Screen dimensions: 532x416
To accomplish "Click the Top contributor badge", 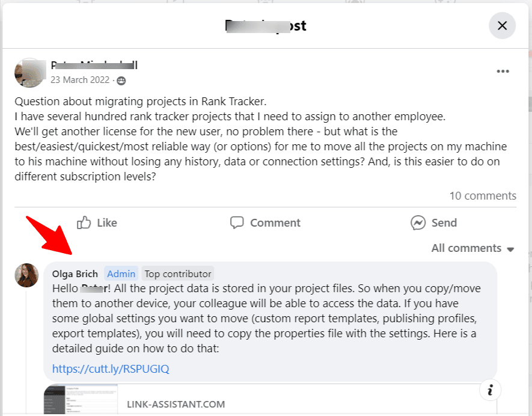I will [x=178, y=274].
